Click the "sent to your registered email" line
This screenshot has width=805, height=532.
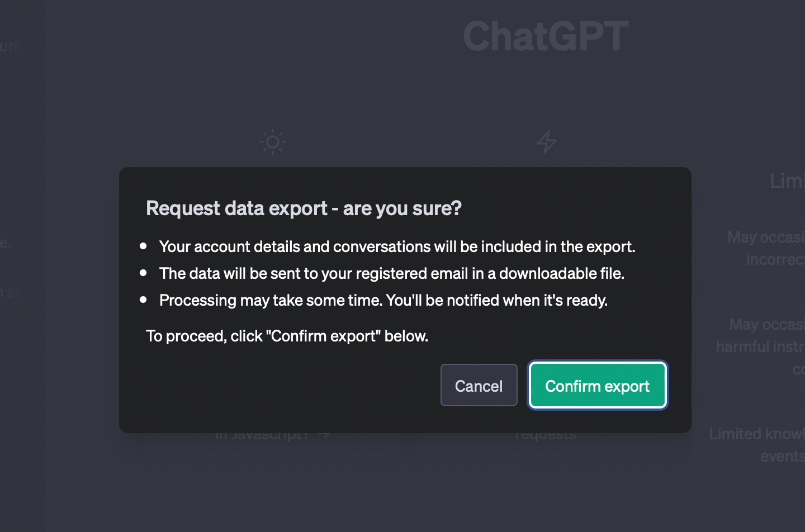(391, 273)
